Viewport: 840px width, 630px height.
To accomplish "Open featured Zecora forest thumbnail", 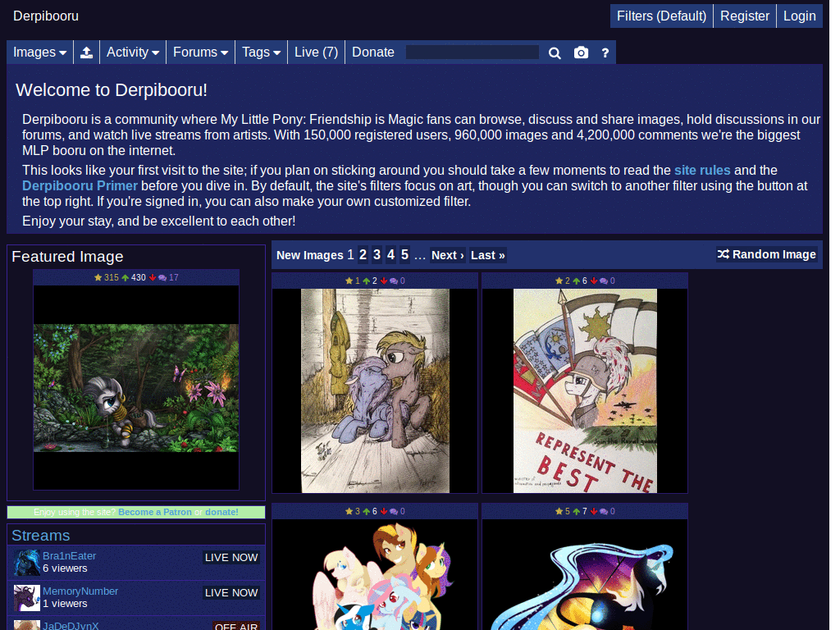I will [x=136, y=388].
